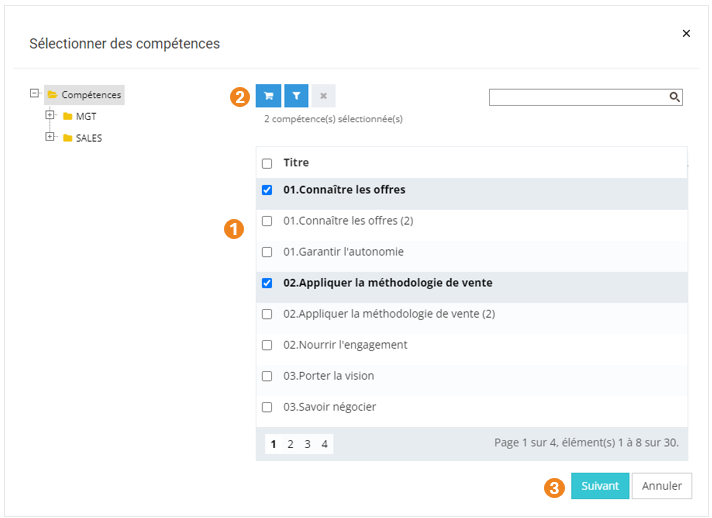The height and width of the screenshot is (518, 712).
Task: Check '01.Garantir l'autonomie' checkbox
Action: 267,252
